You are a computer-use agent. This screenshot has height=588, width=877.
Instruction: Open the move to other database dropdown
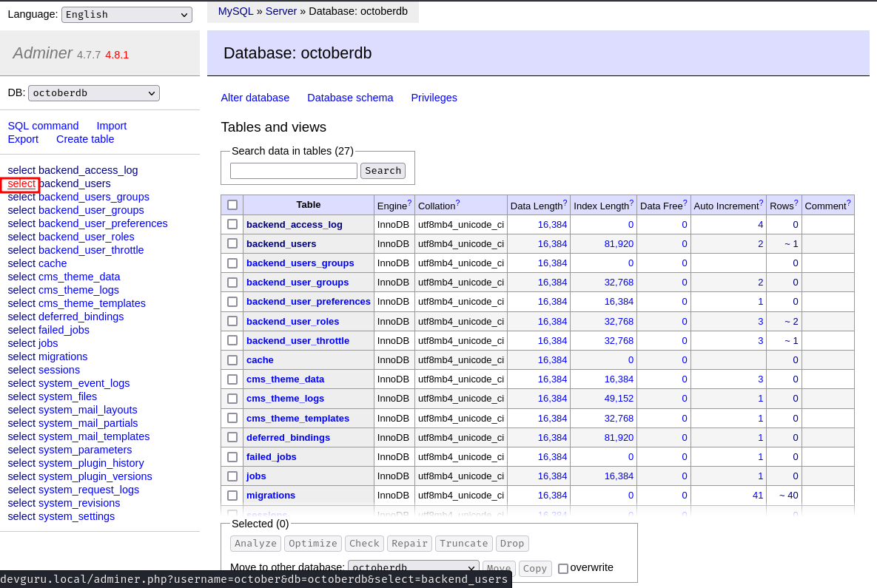413,567
